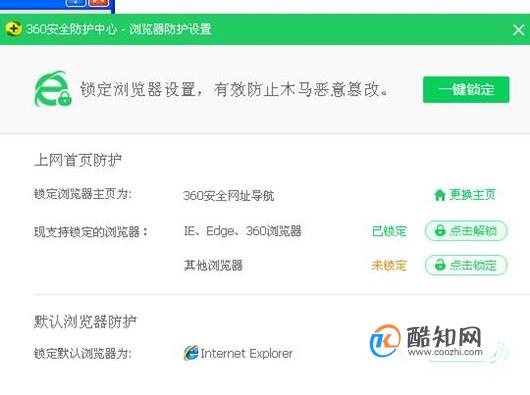Click the 360 logo icon in title bar
The height and width of the screenshot is (395, 530).
tap(14, 29)
